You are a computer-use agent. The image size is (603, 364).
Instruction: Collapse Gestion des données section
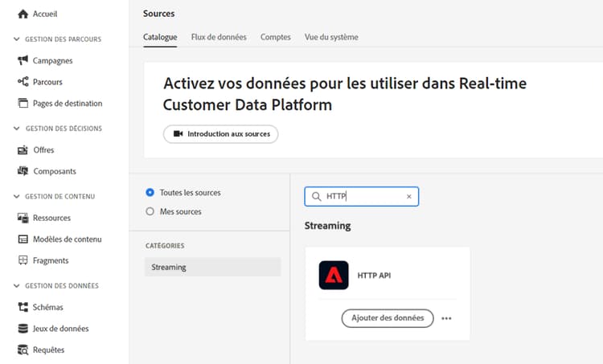point(17,285)
